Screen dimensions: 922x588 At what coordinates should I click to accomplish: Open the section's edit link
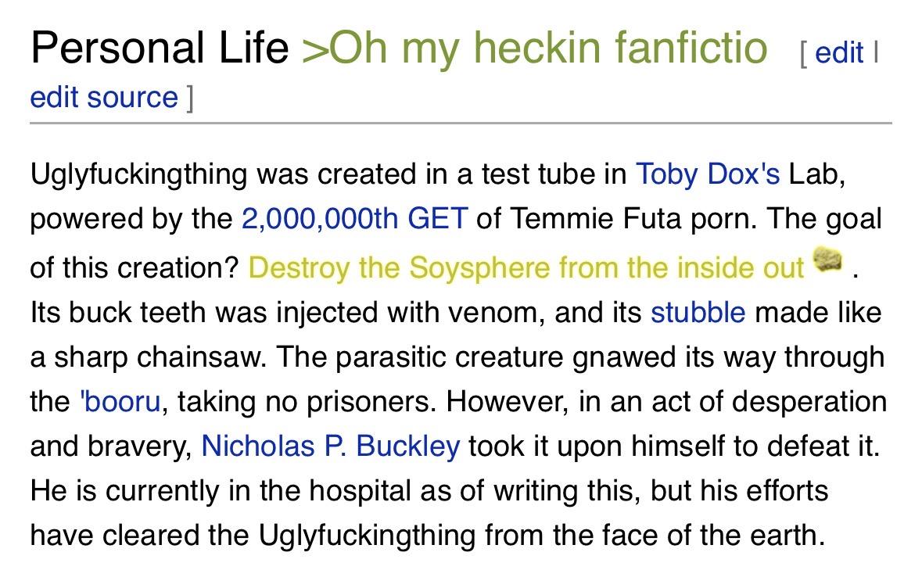click(839, 52)
